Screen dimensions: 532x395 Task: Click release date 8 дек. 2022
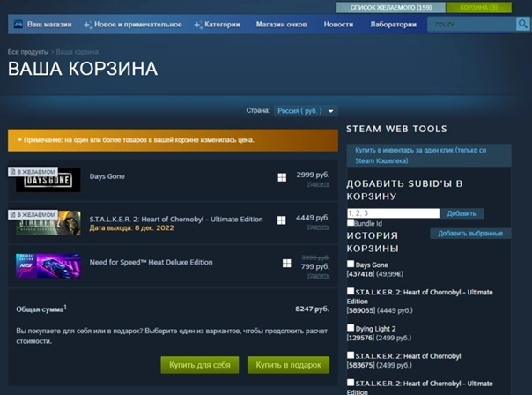tap(131, 227)
